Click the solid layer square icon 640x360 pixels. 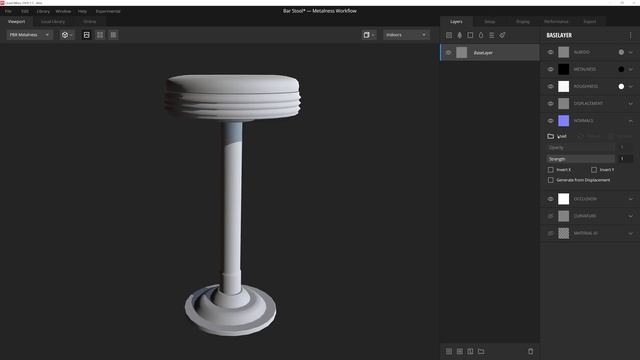tap(470, 35)
